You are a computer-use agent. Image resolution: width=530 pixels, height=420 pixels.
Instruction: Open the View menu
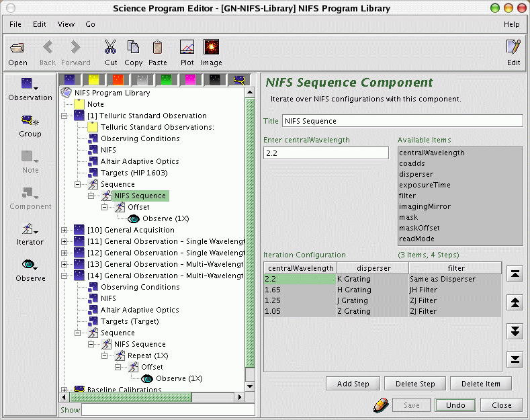click(x=66, y=24)
